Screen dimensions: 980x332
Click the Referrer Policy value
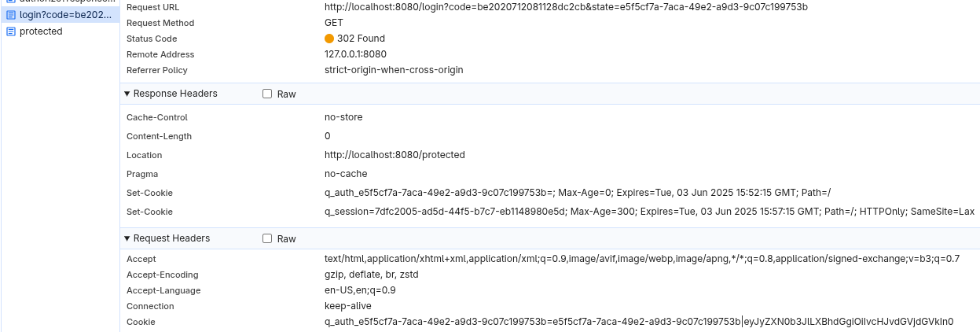pos(394,70)
